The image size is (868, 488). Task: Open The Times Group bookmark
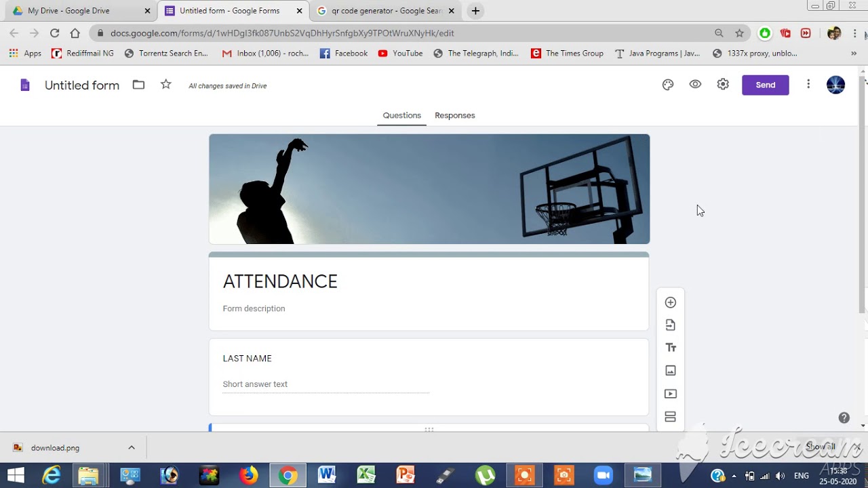click(567, 54)
